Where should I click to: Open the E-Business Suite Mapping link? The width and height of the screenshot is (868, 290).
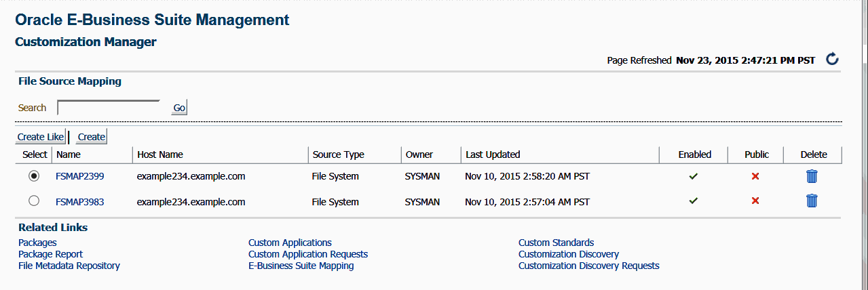(301, 266)
